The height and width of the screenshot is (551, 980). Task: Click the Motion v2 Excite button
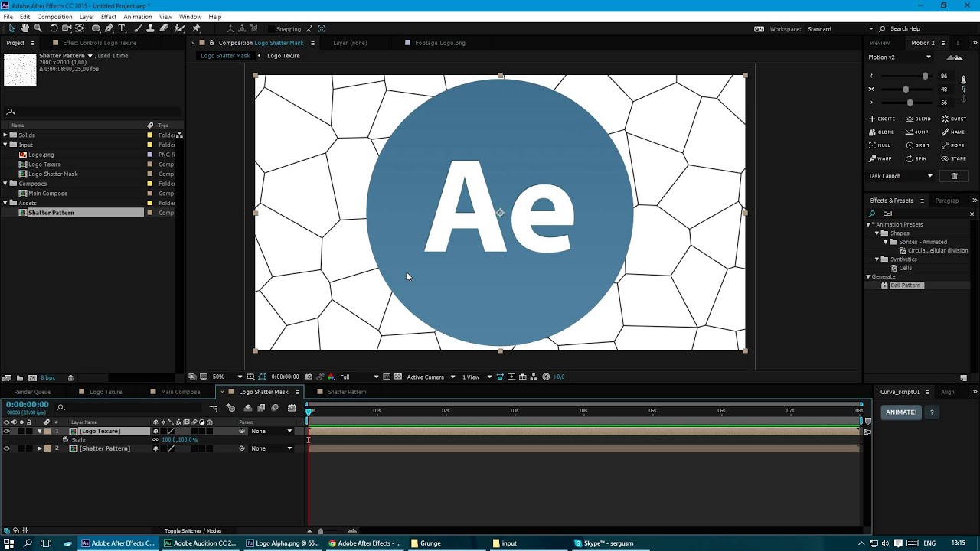click(x=882, y=119)
